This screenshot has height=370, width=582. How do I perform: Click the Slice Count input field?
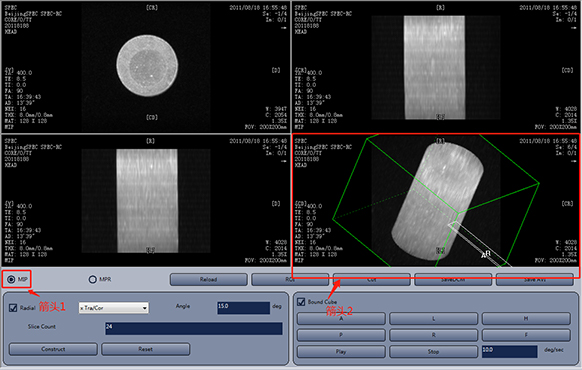[x=193, y=328]
